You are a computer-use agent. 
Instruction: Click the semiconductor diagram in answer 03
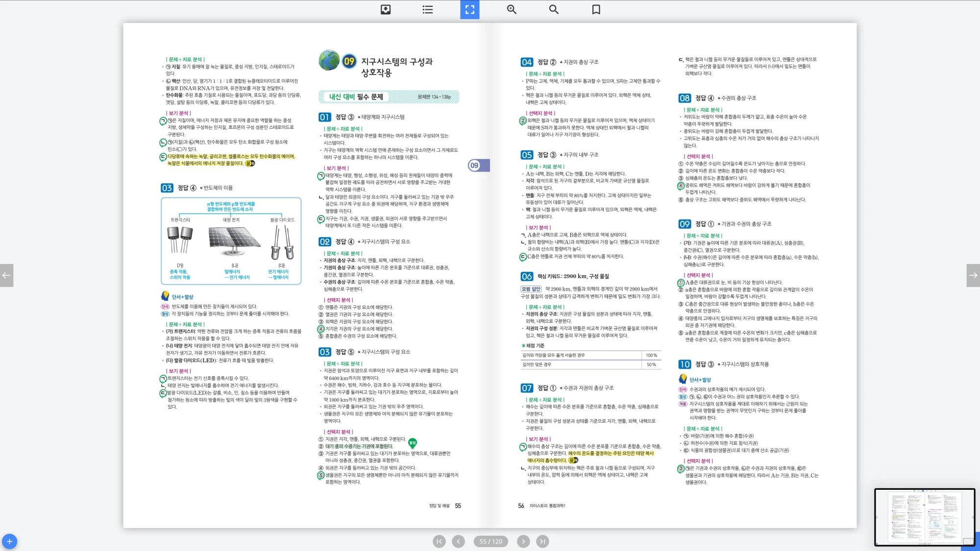click(231, 241)
